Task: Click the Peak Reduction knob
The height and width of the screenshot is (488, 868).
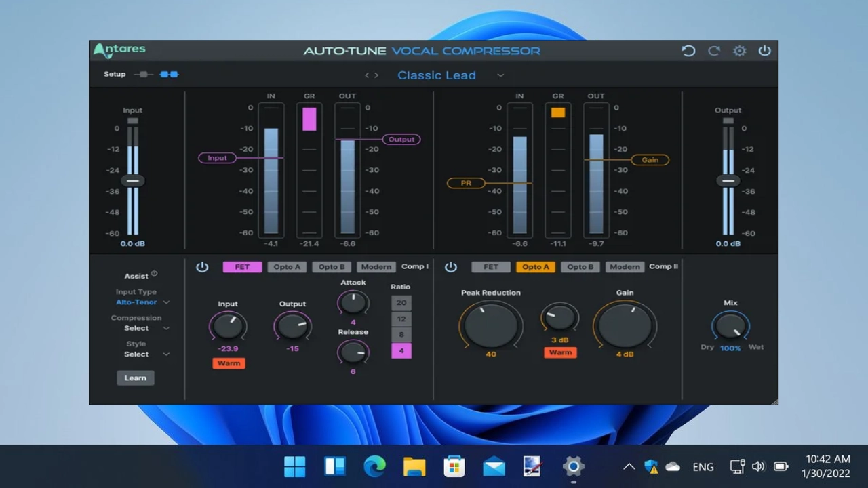Action: (491, 325)
